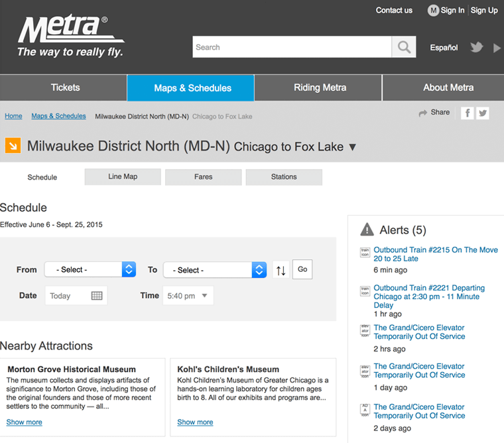Click the search magnifier button
The height and width of the screenshot is (443, 504).
click(404, 47)
